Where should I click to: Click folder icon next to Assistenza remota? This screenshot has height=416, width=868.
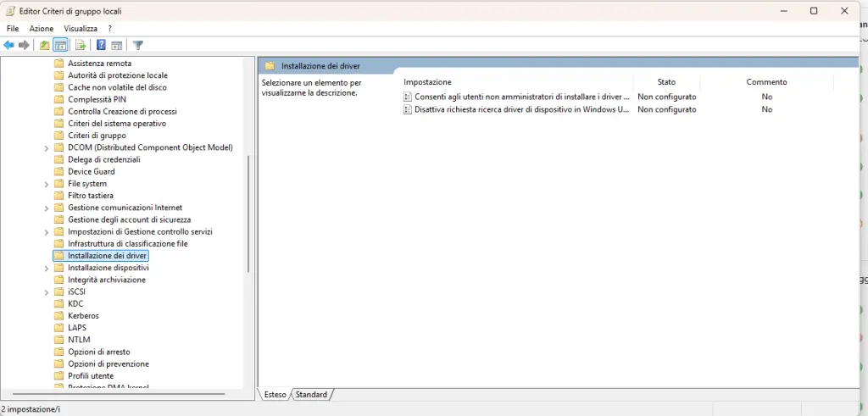[58, 63]
